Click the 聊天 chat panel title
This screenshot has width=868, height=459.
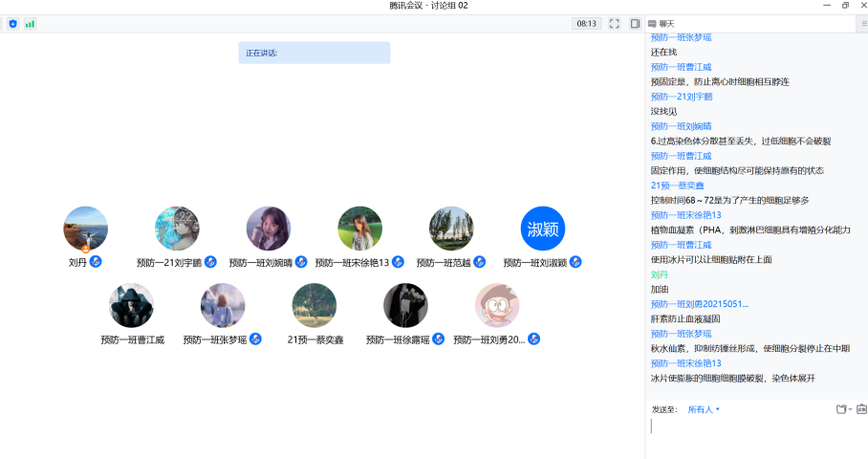pyautogui.click(x=665, y=23)
